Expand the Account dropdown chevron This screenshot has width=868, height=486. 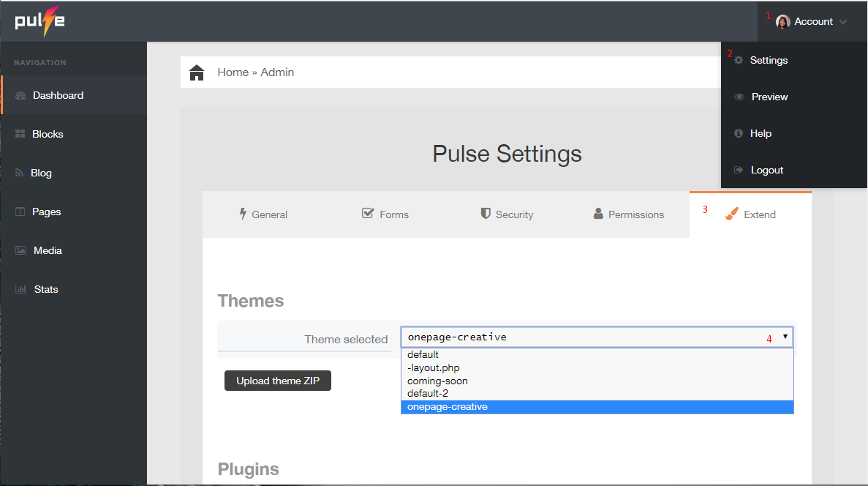(x=843, y=22)
